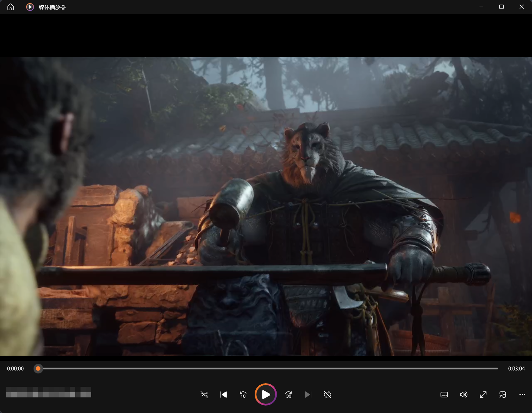The image size is (532, 413).
Task: Click the 0:03:04 total duration label
Action: 516,369
